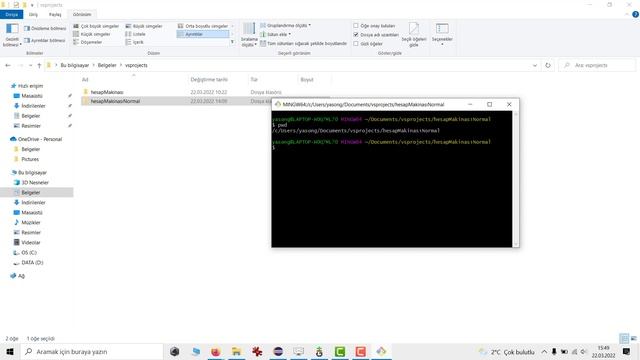Open OneDrive - Personal in sidebar
Image resolution: width=640 pixels, height=360 pixels.
click(40, 139)
